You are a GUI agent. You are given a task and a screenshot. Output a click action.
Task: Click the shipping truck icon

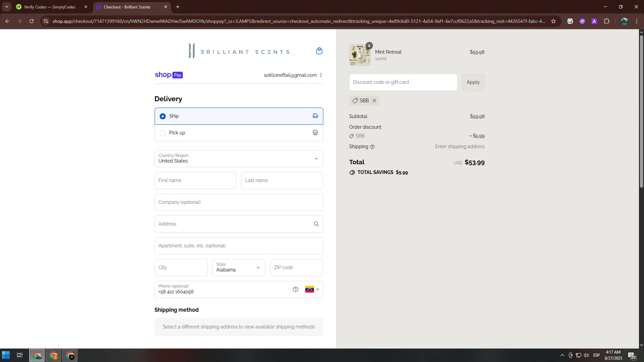coord(315,116)
